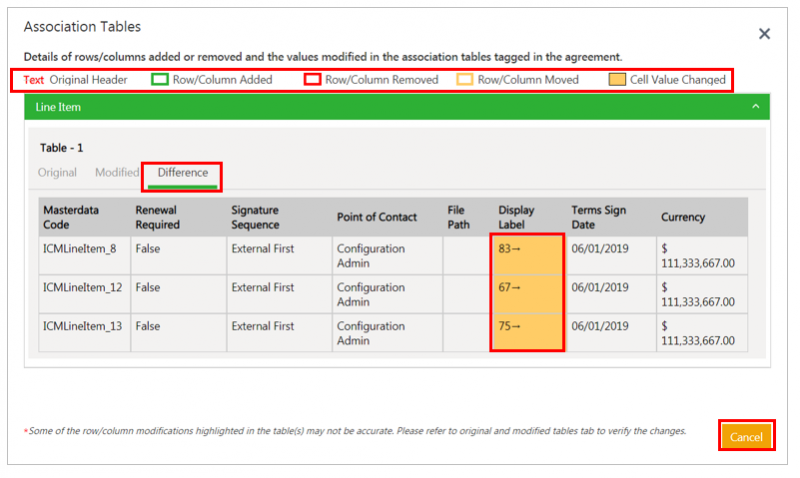The height and width of the screenshot is (478, 800).
Task: Select the changed cell showing 83→
Action: pyautogui.click(x=527, y=255)
